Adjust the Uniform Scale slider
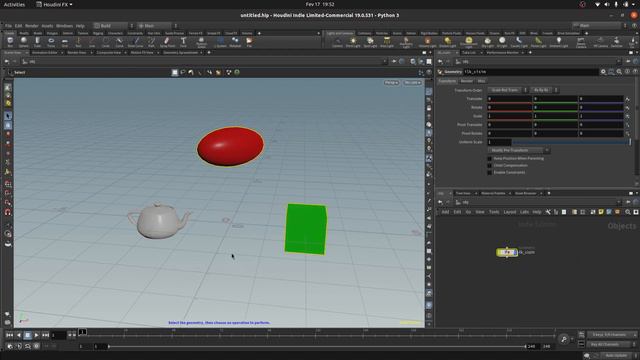 click(x=571, y=142)
